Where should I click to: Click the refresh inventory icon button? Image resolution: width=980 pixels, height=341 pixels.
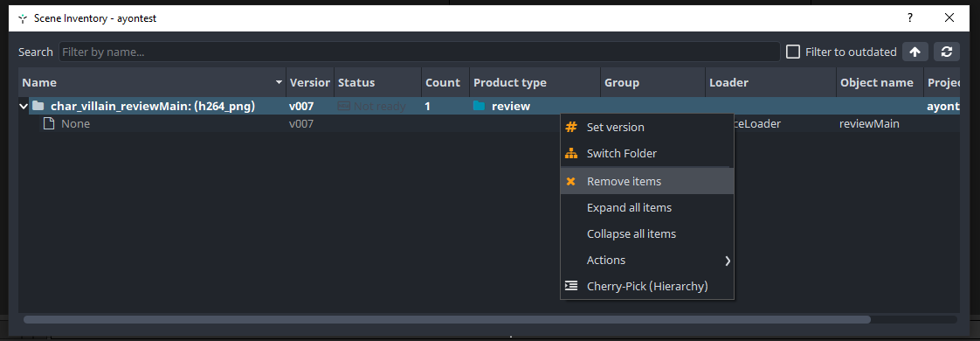(947, 52)
